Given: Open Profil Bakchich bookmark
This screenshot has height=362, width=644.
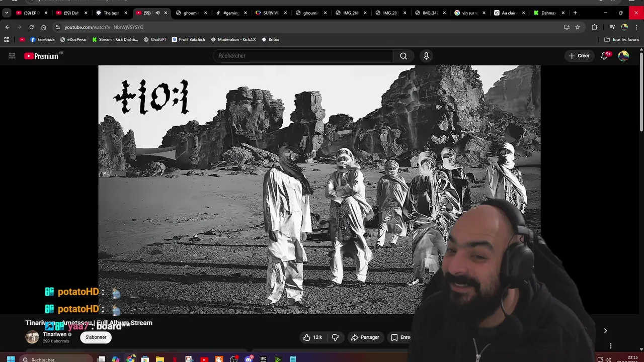Looking at the screenshot, I should (x=188, y=39).
